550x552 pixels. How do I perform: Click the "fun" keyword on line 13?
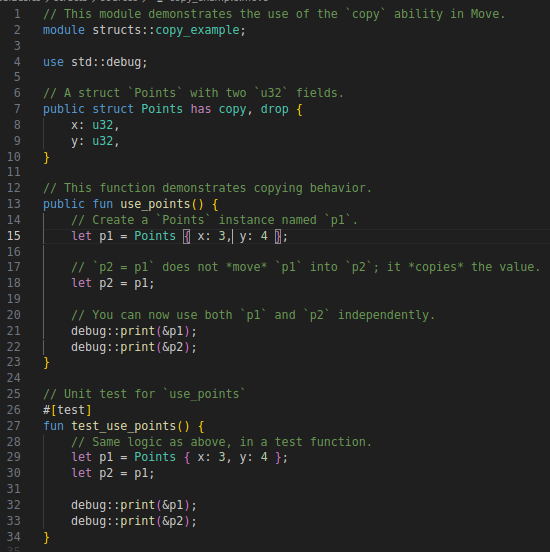click(102, 204)
